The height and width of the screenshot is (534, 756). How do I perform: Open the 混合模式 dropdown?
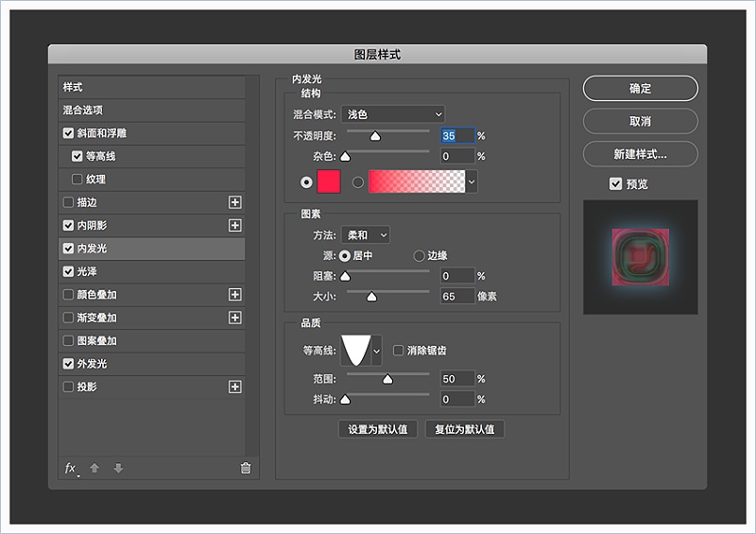click(x=392, y=114)
